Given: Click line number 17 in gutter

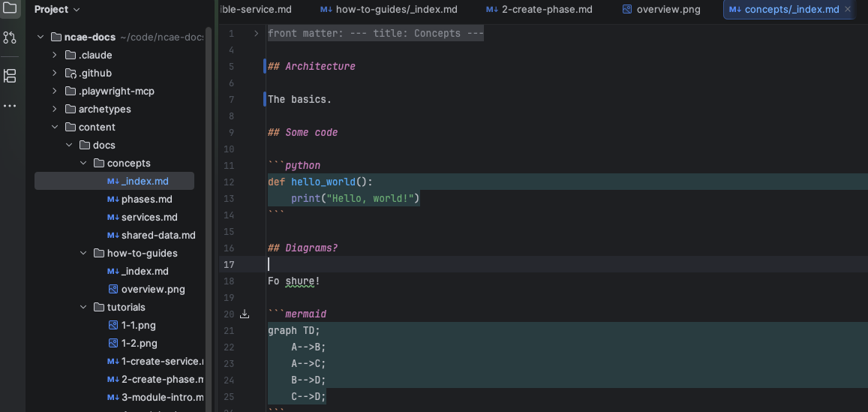Looking at the screenshot, I should (x=229, y=265).
